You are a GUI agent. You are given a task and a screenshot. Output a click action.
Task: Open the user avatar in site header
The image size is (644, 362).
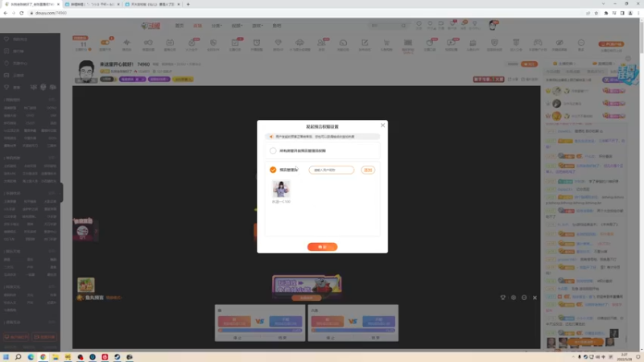pos(493,26)
